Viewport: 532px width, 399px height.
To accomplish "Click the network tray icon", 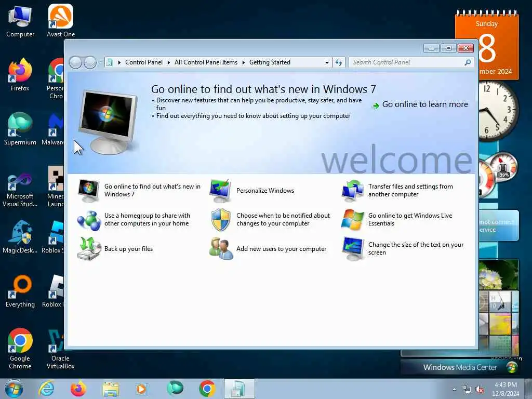I will pyautogui.click(x=467, y=390).
